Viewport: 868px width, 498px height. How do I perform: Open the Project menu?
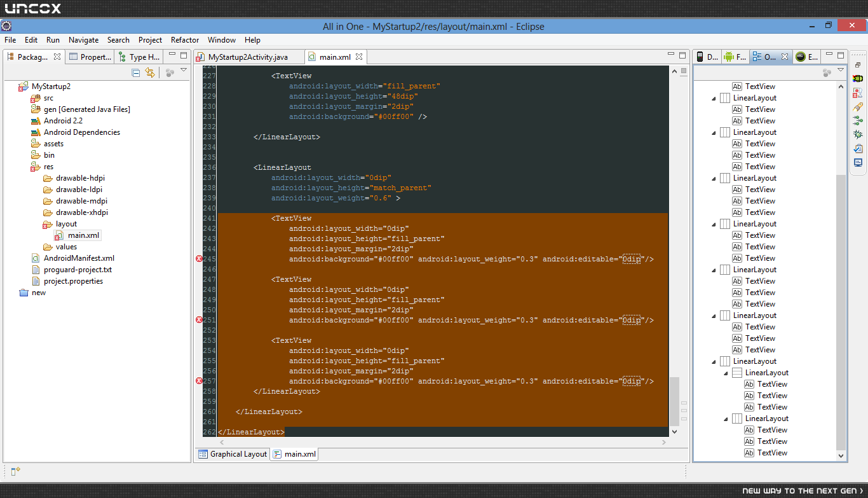[150, 40]
